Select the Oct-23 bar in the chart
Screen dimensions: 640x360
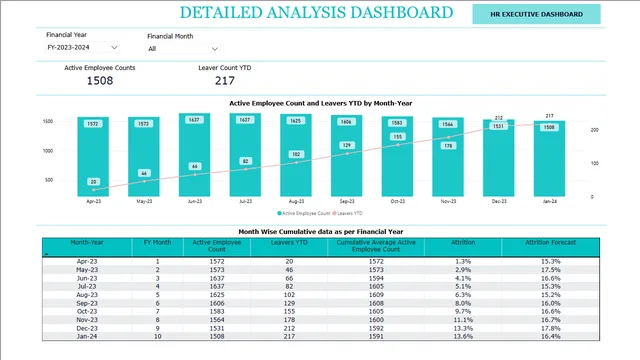point(397,156)
